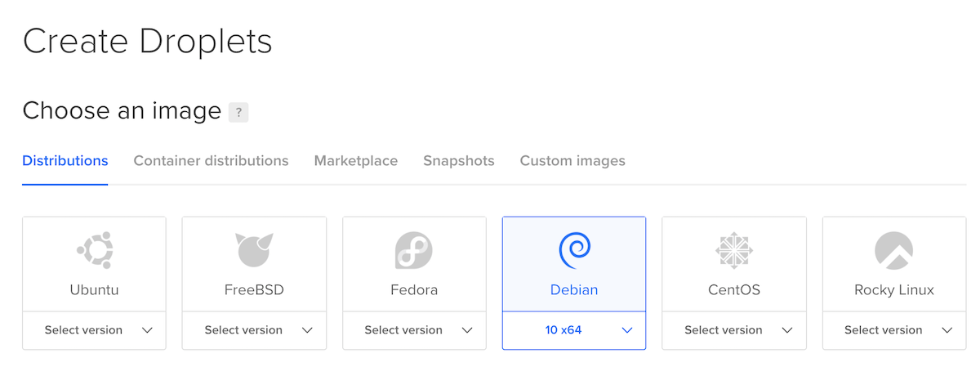Open FreeBSD Select version dropdown
The width and height of the screenshot is (980, 376).
pyautogui.click(x=254, y=330)
